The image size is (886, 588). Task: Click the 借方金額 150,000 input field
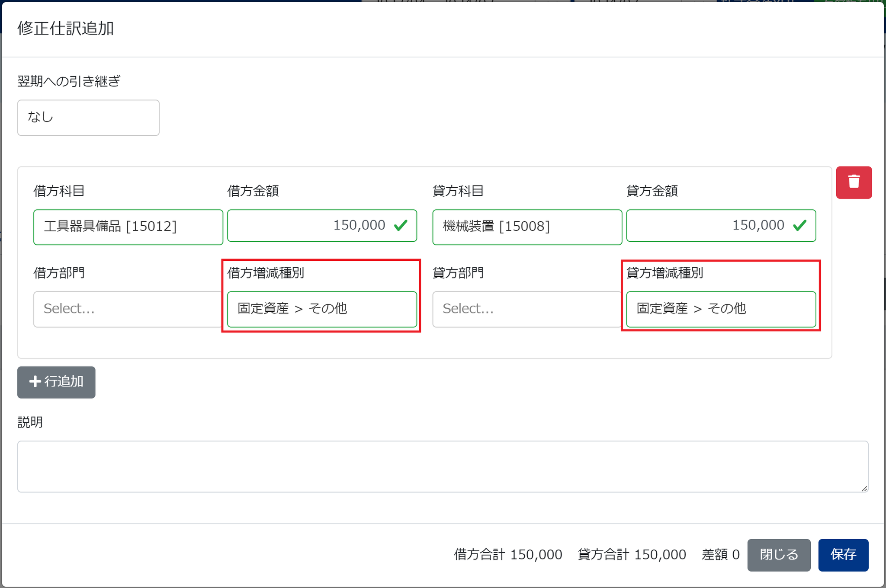(x=311, y=225)
